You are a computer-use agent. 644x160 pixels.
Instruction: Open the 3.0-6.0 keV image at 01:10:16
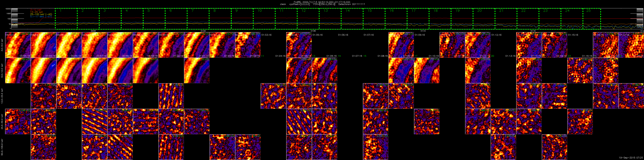(x=452, y=45)
